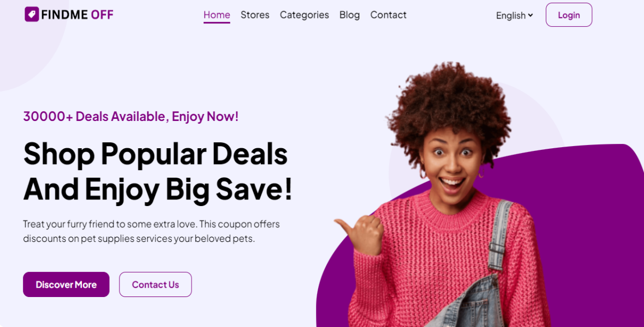Screen dimensions: 644x327
Task: Click the outlined Contact Us button
Action: click(x=155, y=284)
